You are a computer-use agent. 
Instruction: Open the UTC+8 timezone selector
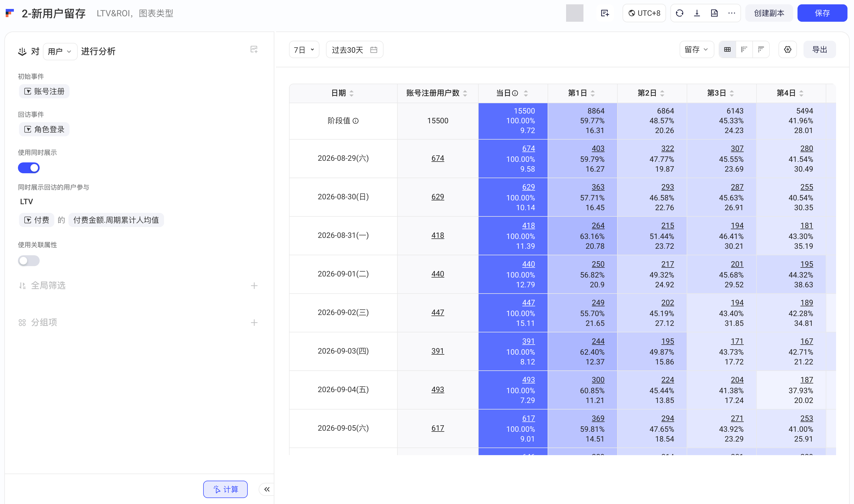(644, 13)
